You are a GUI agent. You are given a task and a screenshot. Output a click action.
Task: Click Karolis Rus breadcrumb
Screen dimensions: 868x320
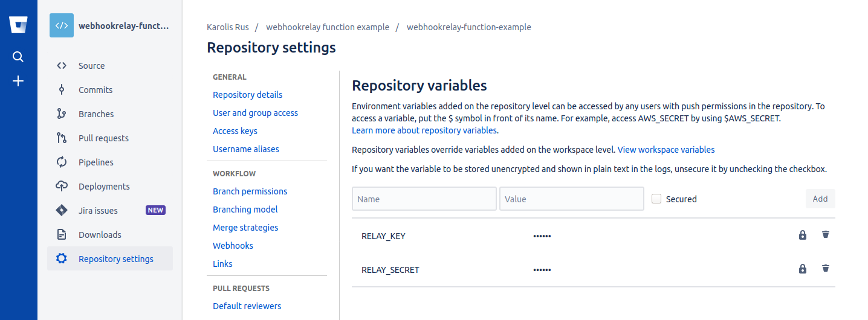click(227, 27)
